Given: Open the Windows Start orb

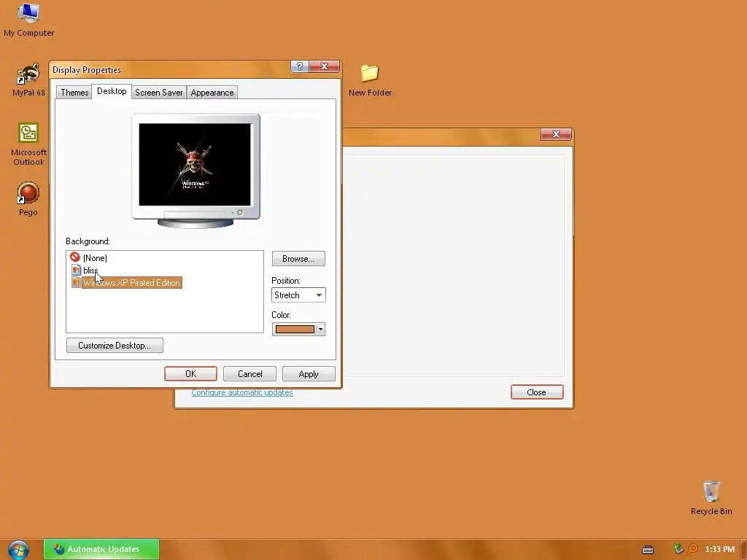Looking at the screenshot, I should (x=18, y=550).
